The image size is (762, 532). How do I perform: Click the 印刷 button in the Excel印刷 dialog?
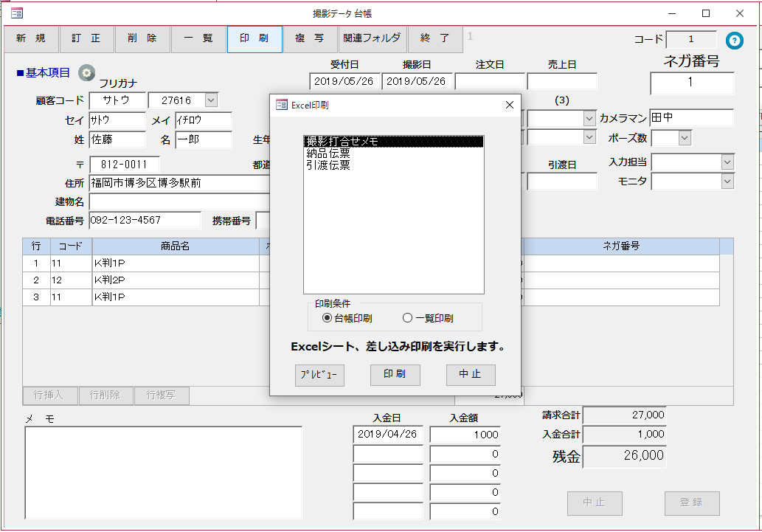395,375
